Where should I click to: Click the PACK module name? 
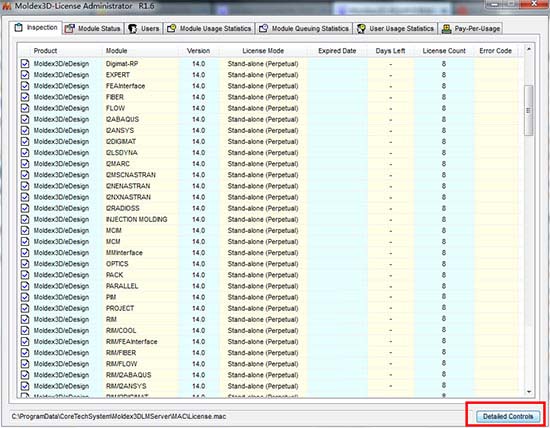click(115, 275)
